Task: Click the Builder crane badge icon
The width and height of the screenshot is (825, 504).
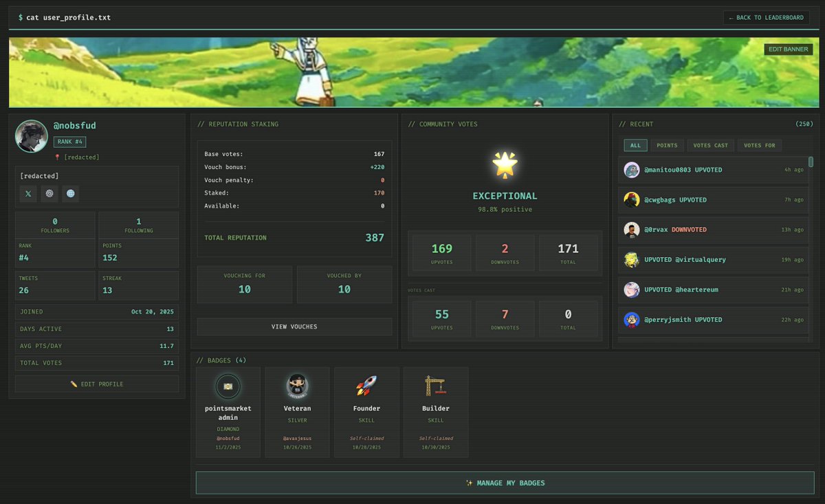Action: pyautogui.click(x=436, y=386)
